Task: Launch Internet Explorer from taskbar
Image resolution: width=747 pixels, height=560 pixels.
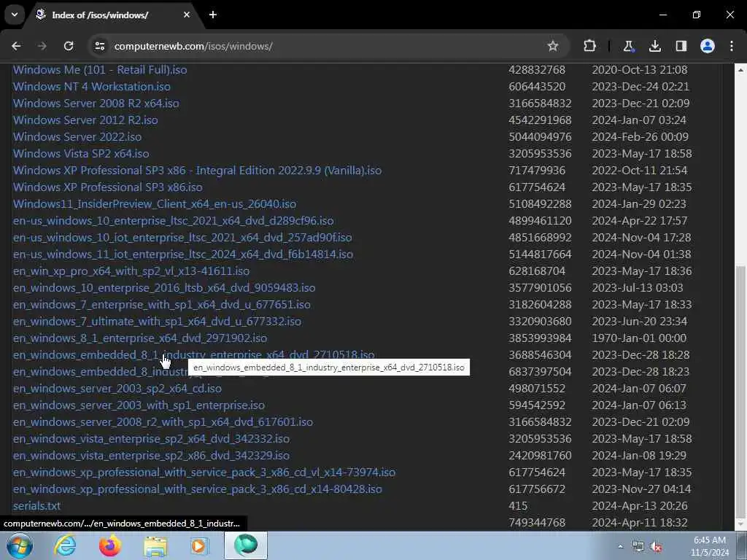Action: 65,545
